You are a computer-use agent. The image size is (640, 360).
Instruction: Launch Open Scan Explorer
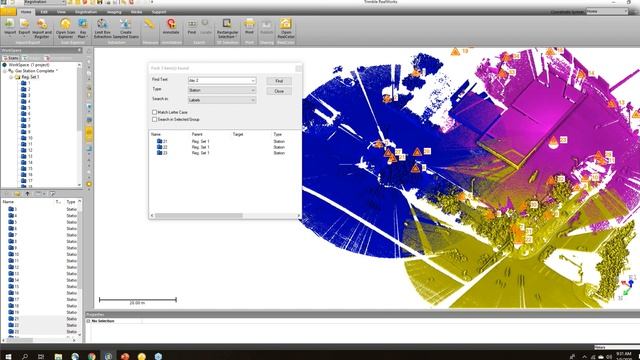[65, 28]
